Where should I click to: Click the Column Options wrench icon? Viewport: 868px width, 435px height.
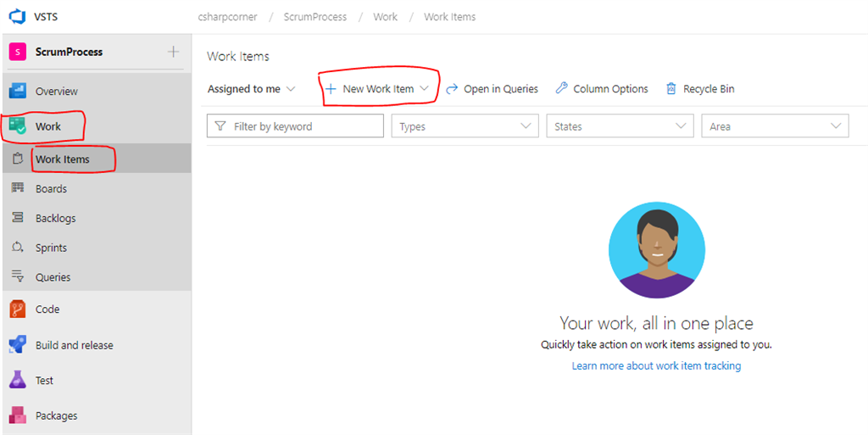(x=561, y=88)
